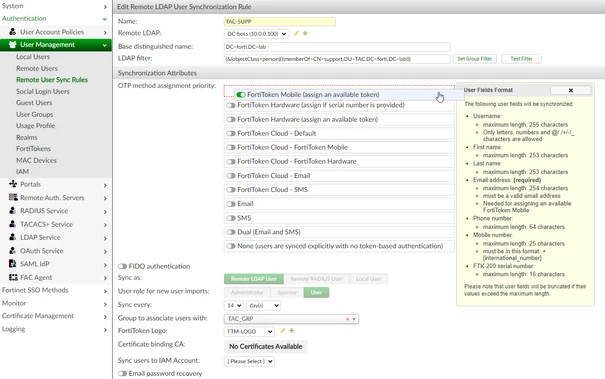Click the FAC Agent icon
Image resolution: width=605 pixels, height=379 pixels.
point(13,277)
